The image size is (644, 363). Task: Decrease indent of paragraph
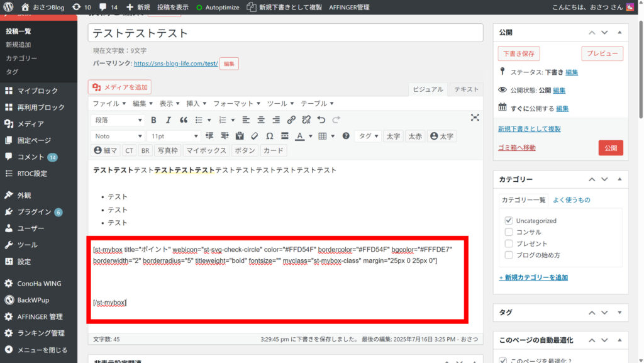coord(209,136)
